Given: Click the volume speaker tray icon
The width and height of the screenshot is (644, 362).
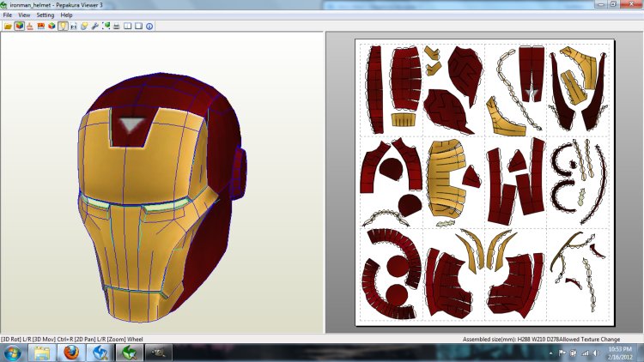Looking at the screenshot, I should point(597,353).
